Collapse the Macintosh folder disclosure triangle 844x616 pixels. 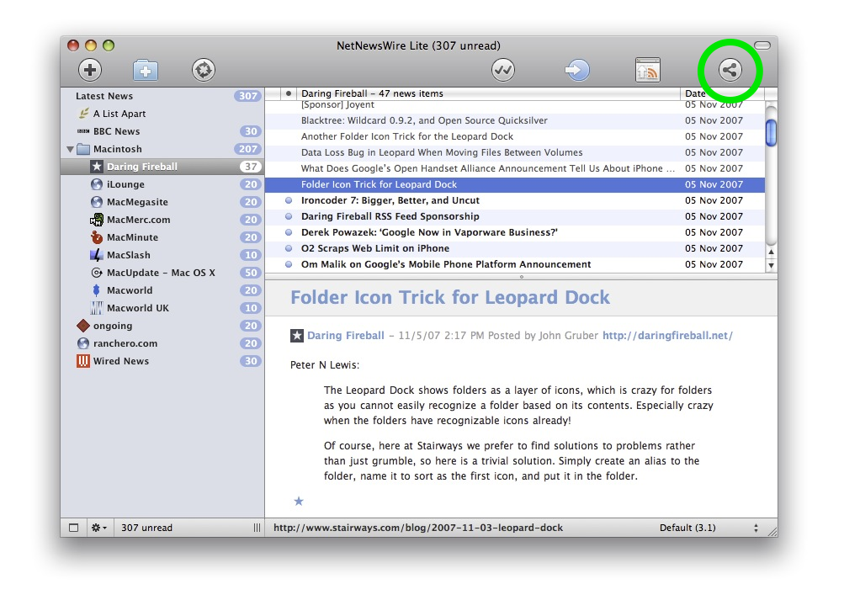[x=70, y=150]
